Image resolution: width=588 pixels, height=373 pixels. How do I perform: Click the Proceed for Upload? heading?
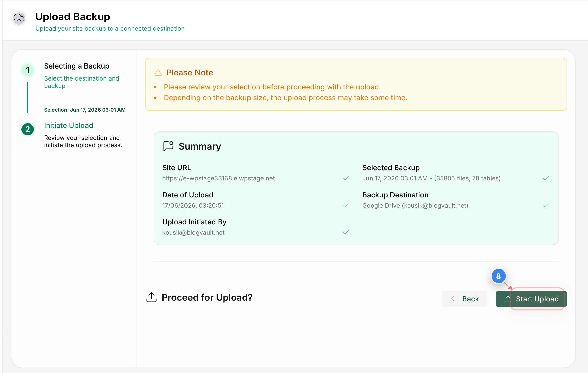[207, 297]
